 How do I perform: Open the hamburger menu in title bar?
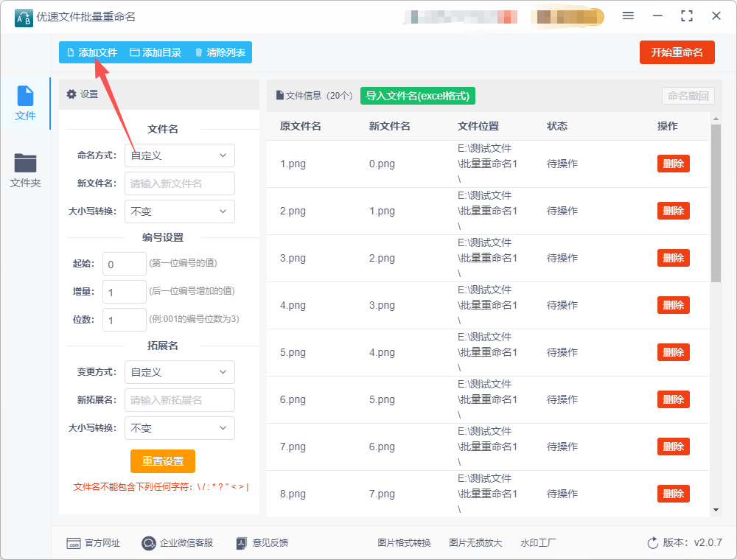point(628,15)
